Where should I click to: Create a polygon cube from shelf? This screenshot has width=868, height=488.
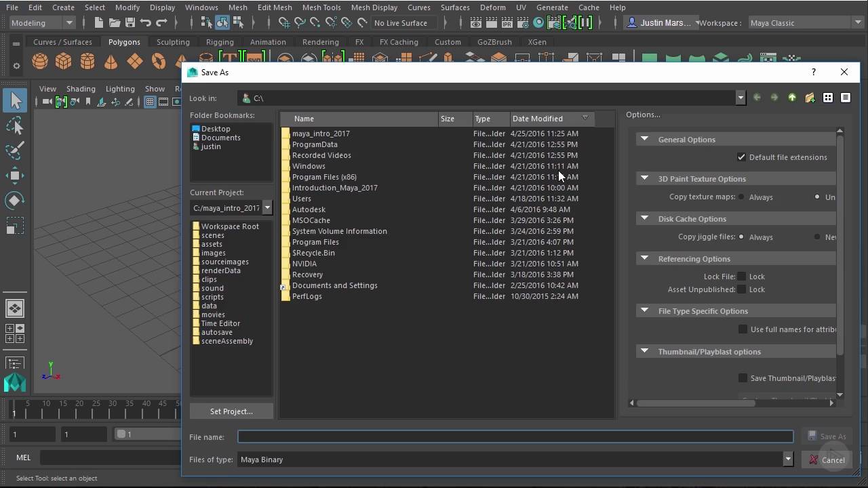[x=64, y=62]
